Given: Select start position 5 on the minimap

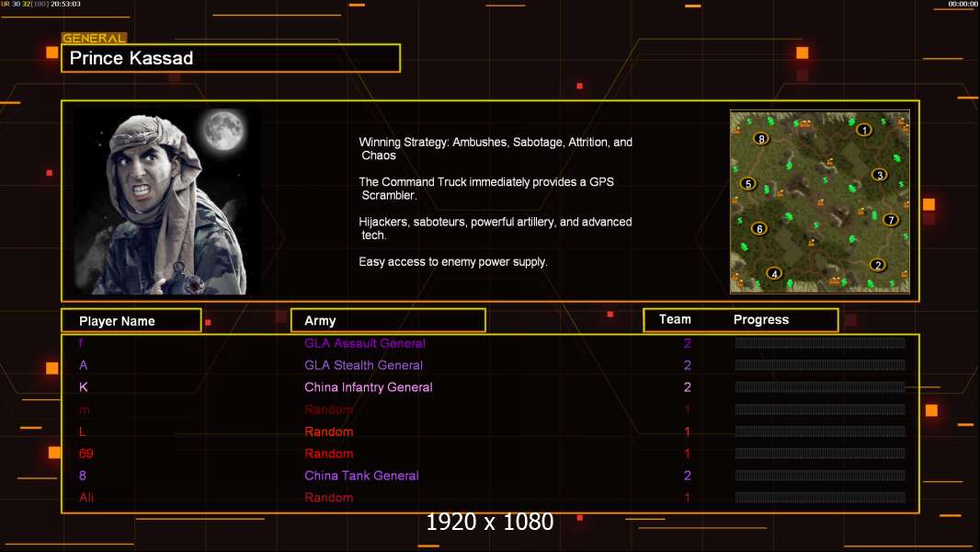Looking at the screenshot, I should pyautogui.click(x=748, y=184).
